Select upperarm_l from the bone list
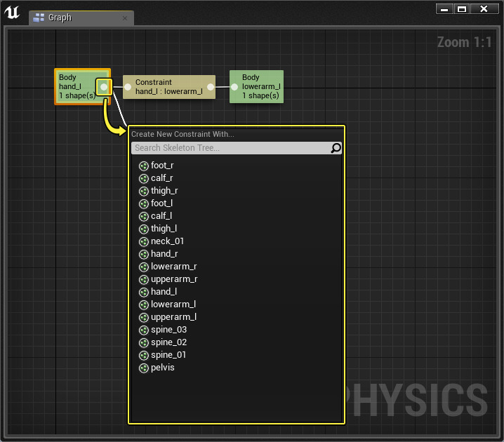The width and height of the screenshot is (504, 442). (x=173, y=317)
